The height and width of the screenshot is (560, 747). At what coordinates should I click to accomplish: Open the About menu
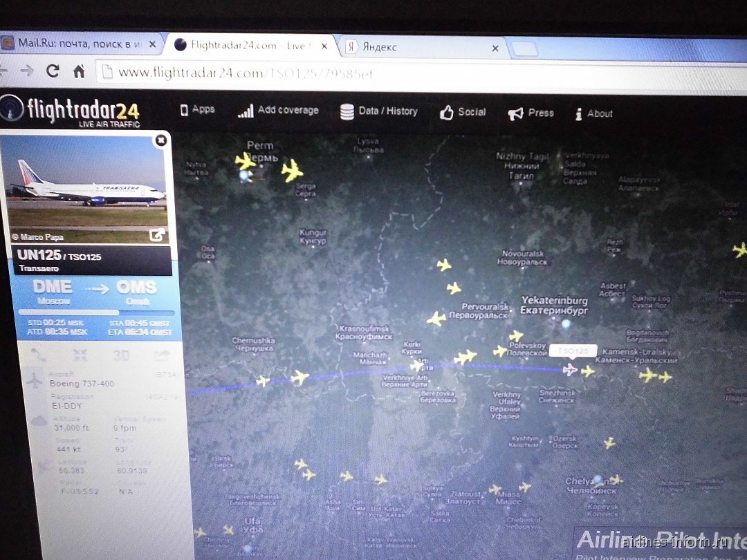tap(600, 113)
